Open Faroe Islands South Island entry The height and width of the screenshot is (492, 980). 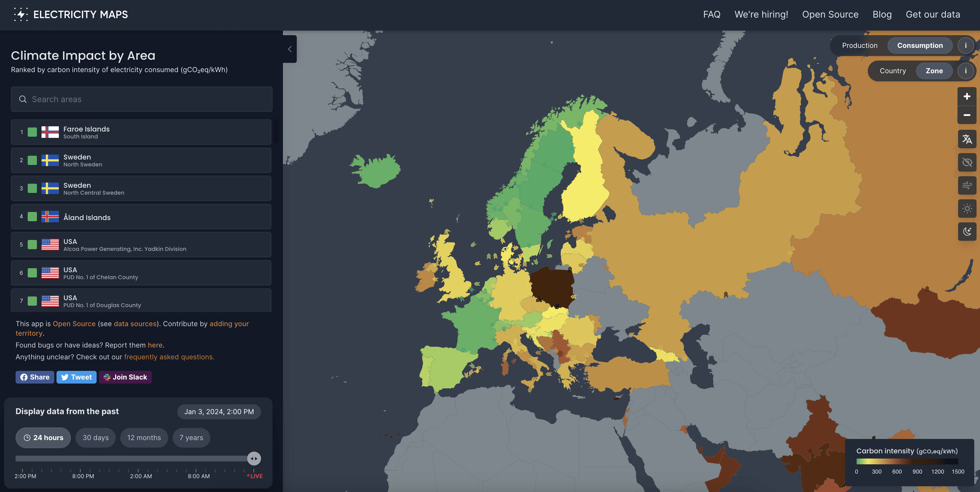[x=141, y=132]
